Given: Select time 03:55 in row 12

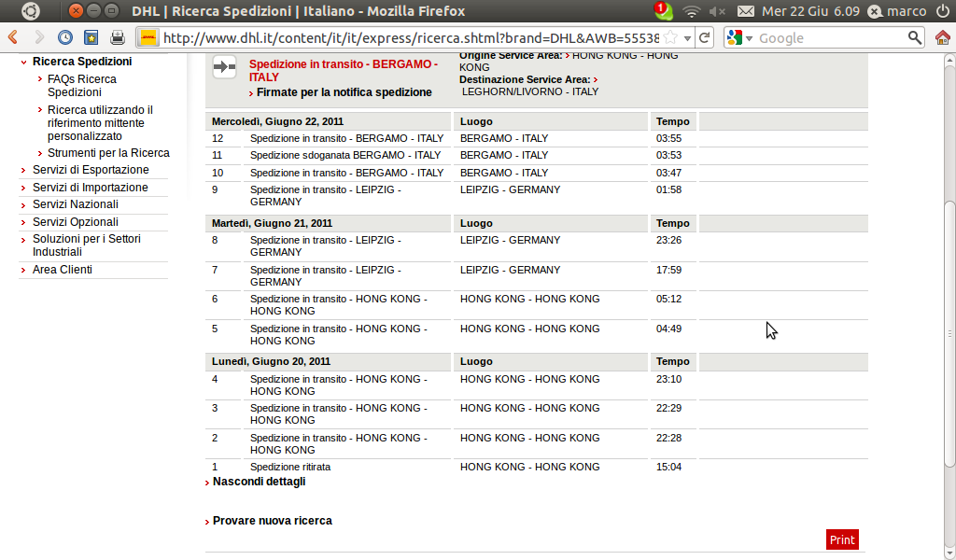Looking at the screenshot, I should [x=668, y=138].
